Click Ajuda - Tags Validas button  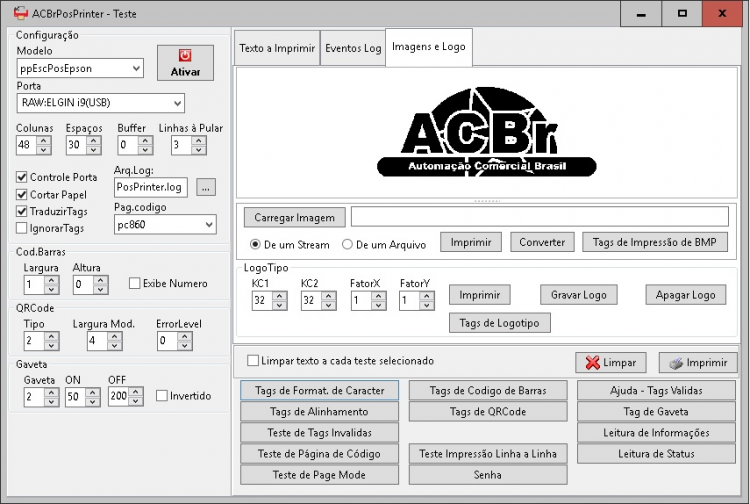pos(656,391)
